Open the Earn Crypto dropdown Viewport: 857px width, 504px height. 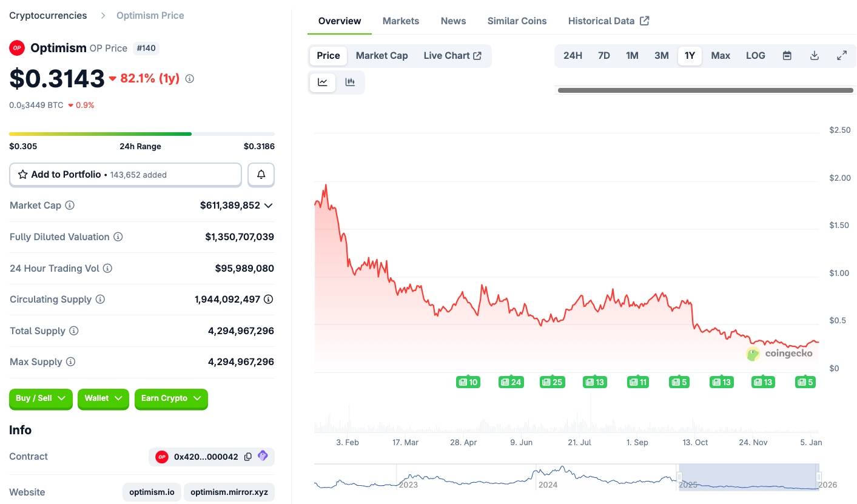(x=171, y=398)
